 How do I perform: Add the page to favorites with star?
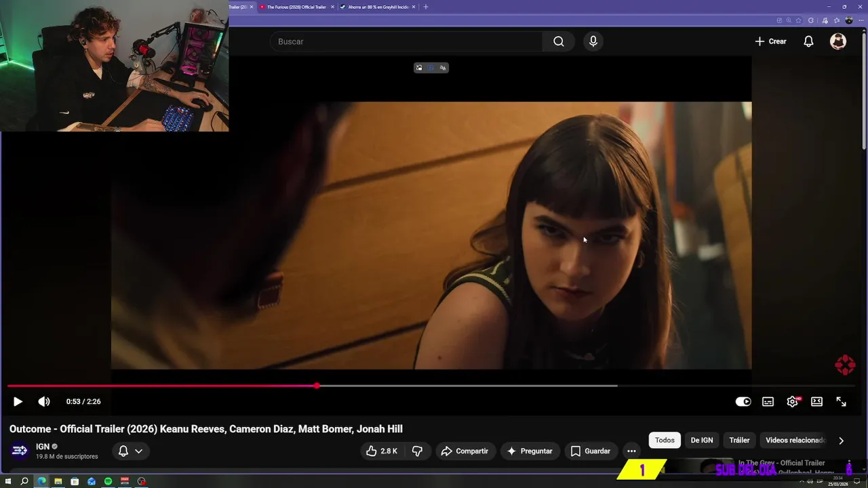[x=799, y=20]
